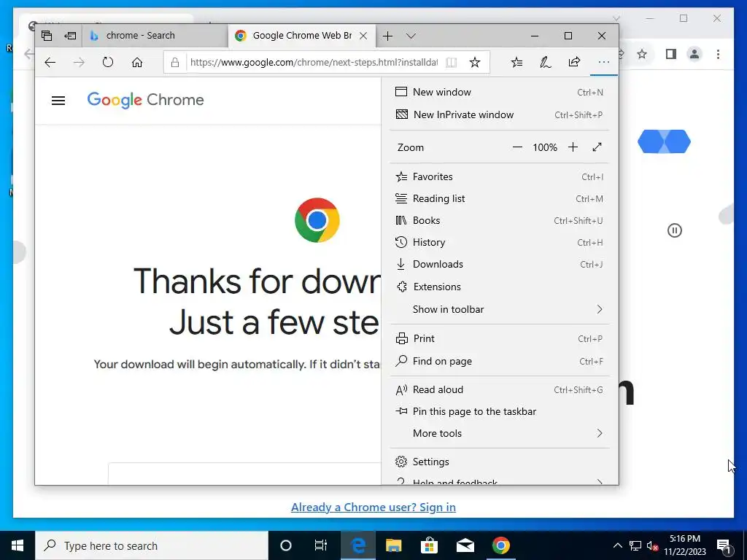Open Favorites from the menu

499,176
